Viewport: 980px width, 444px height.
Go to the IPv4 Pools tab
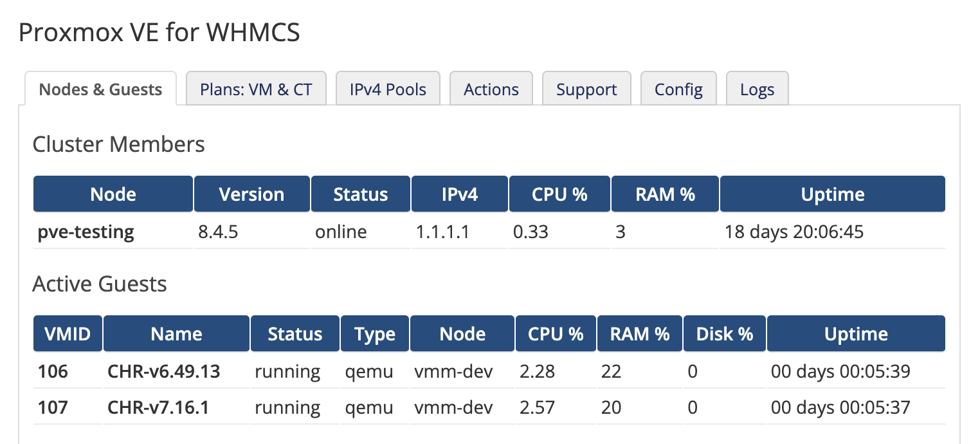point(388,89)
